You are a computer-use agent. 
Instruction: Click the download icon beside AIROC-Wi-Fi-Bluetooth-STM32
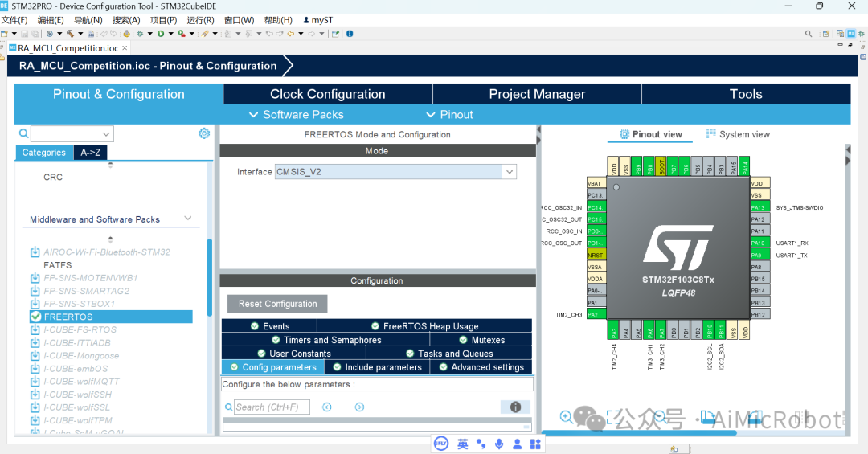tap(35, 252)
